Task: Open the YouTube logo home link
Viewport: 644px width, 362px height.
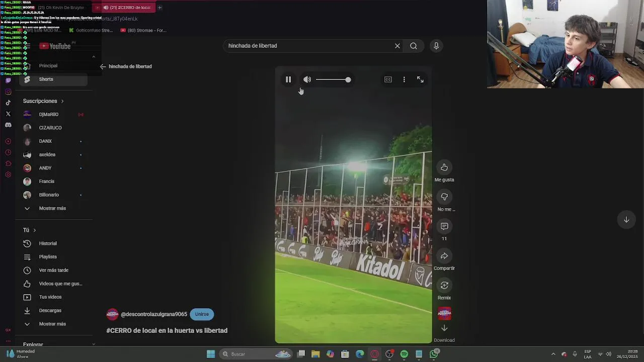Action: 55,46
